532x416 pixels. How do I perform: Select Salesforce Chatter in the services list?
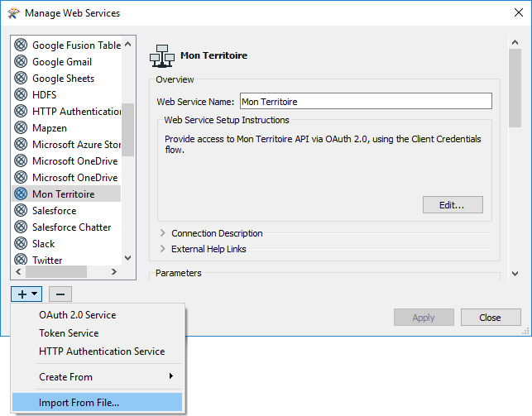[71, 227]
